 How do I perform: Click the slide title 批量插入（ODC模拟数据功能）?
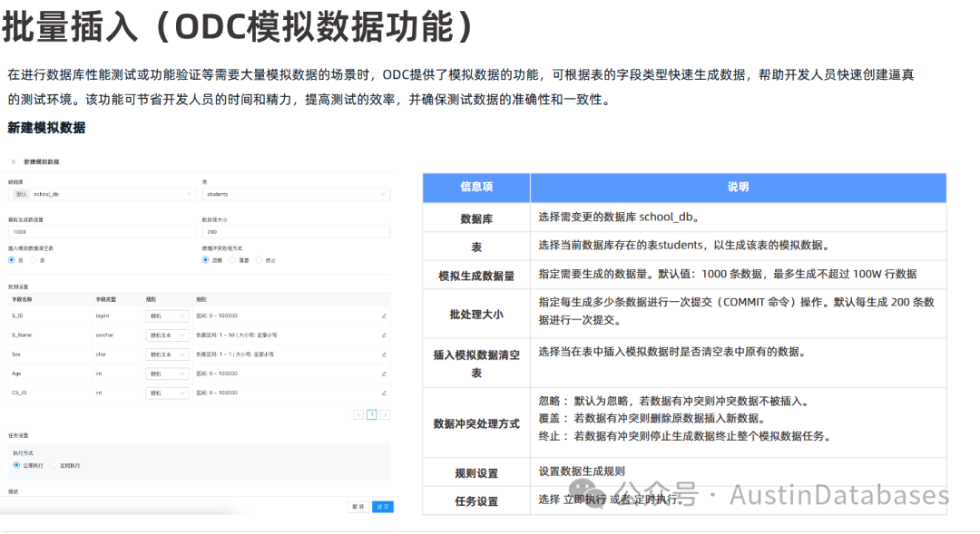[240, 26]
